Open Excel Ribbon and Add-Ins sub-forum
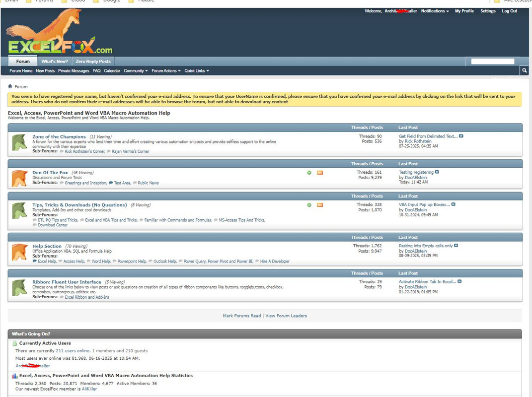 tap(87, 297)
